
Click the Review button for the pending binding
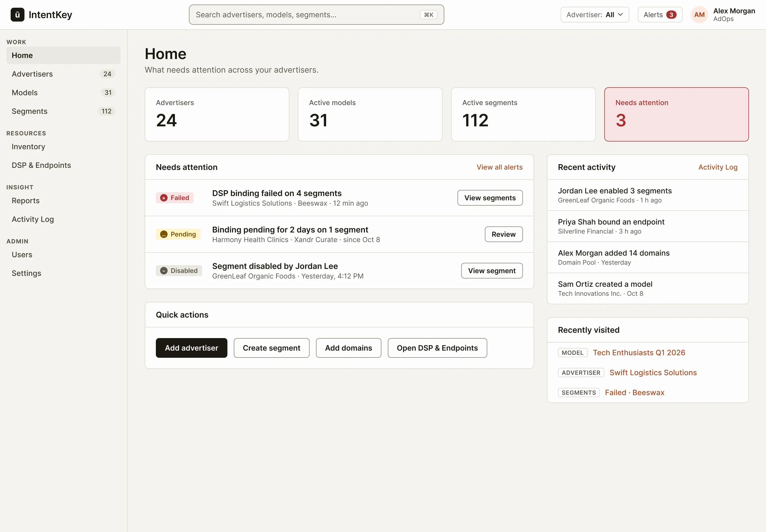pyautogui.click(x=503, y=234)
